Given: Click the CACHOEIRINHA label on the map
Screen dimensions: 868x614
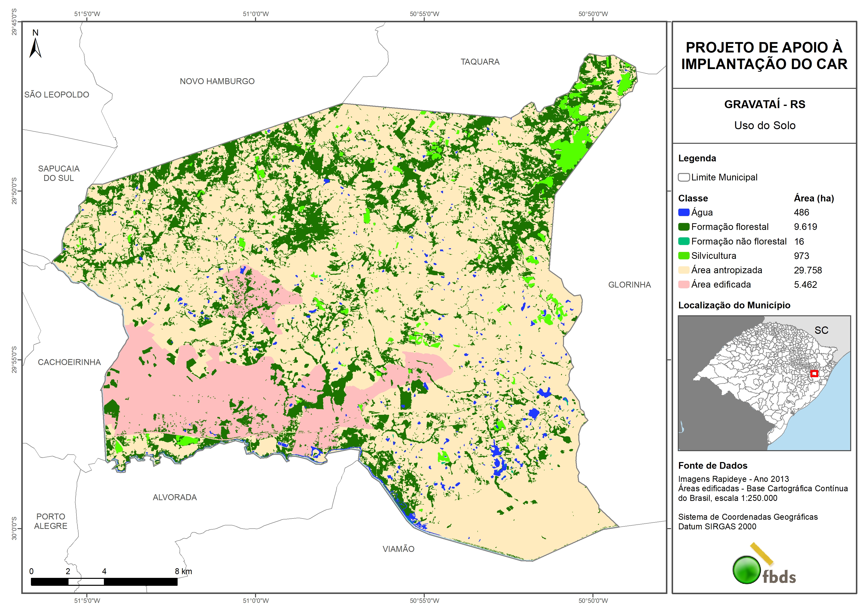Looking at the screenshot, I should (69, 362).
